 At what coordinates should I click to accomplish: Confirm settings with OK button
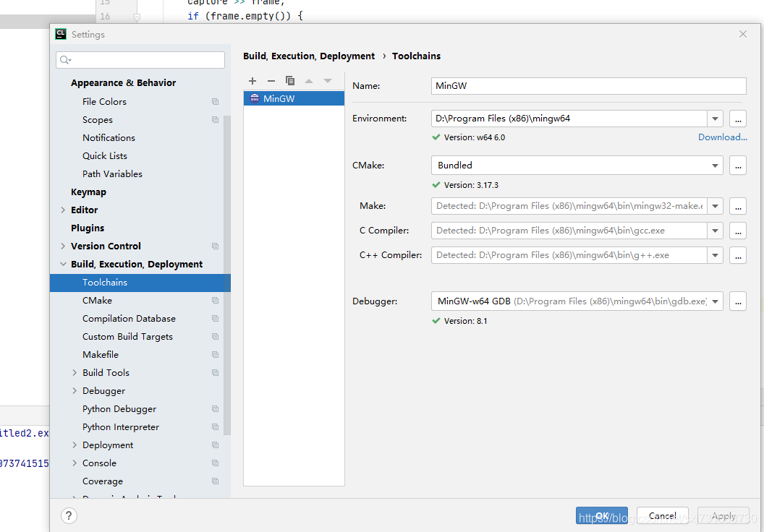[x=602, y=515]
